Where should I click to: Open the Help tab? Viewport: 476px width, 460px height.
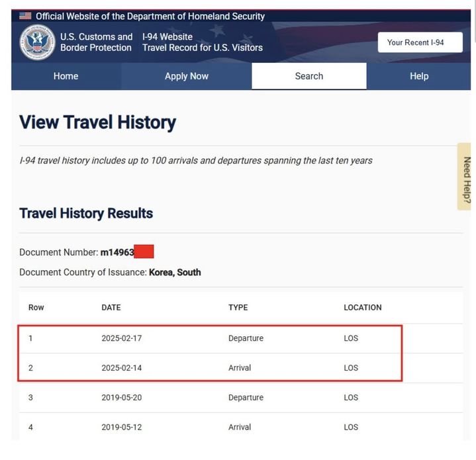coord(418,76)
